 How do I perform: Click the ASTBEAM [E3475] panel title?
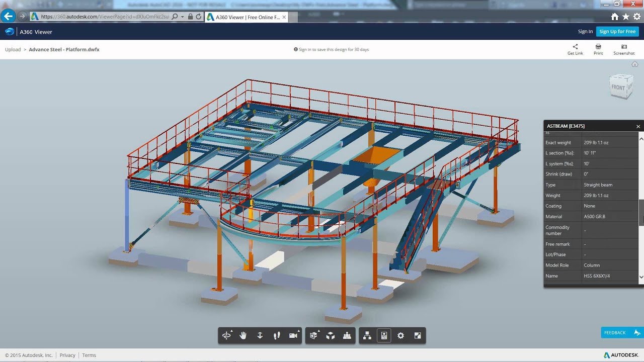[566, 126]
